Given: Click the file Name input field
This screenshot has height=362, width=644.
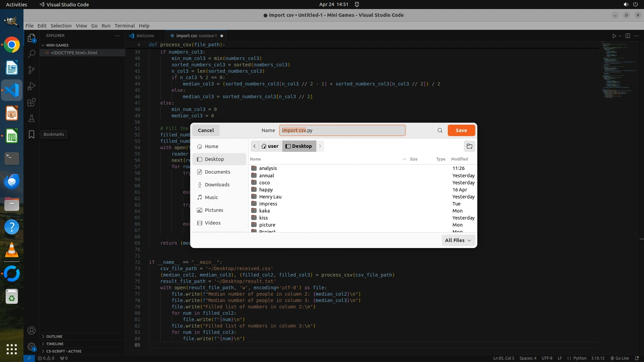Looking at the screenshot, I should click(x=342, y=130).
